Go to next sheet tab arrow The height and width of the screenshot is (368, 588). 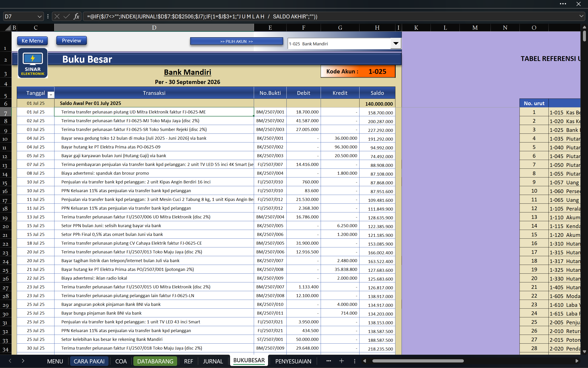(x=23, y=361)
